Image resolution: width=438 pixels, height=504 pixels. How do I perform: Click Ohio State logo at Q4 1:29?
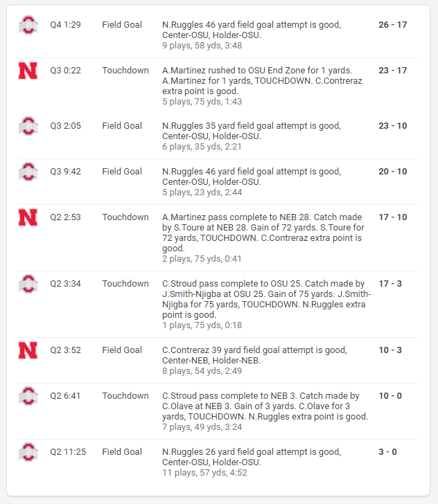point(28,25)
